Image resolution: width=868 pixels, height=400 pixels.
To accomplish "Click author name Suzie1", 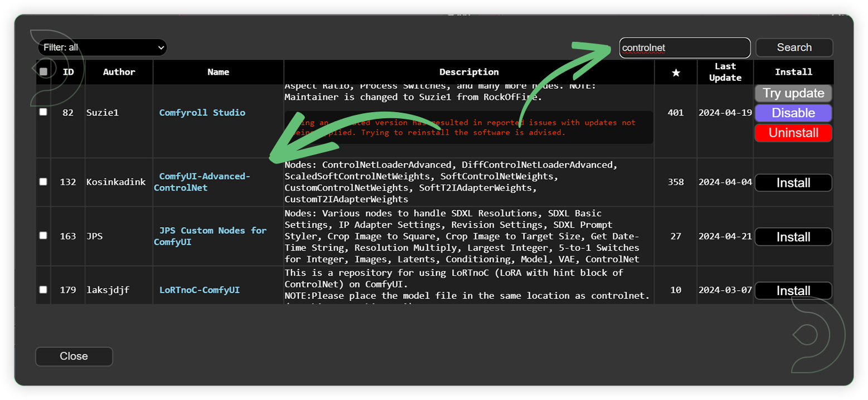I will click(102, 113).
